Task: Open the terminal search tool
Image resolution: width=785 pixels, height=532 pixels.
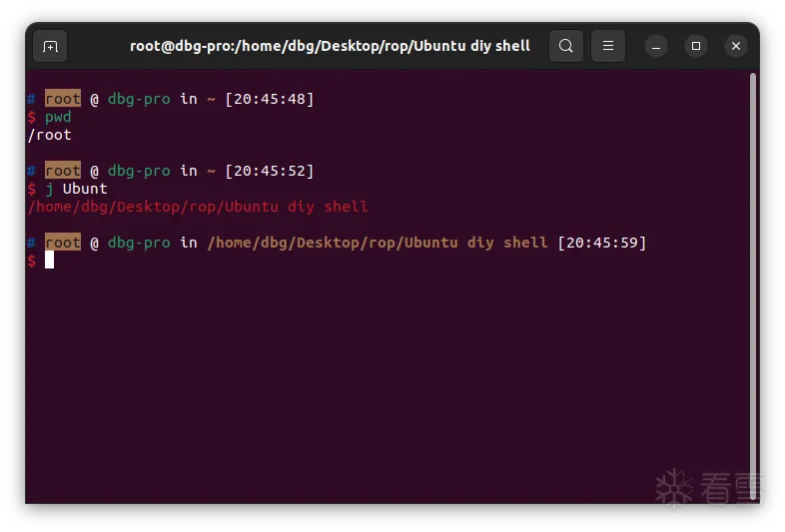Action: (565, 46)
